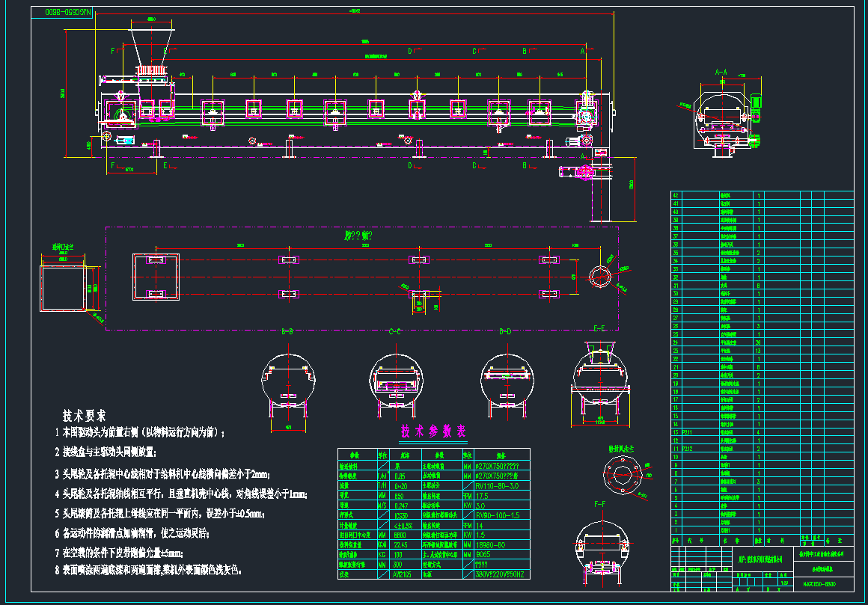Click the feed hopper on the elevation view
The width and height of the screenshot is (868, 605).
point(153,46)
